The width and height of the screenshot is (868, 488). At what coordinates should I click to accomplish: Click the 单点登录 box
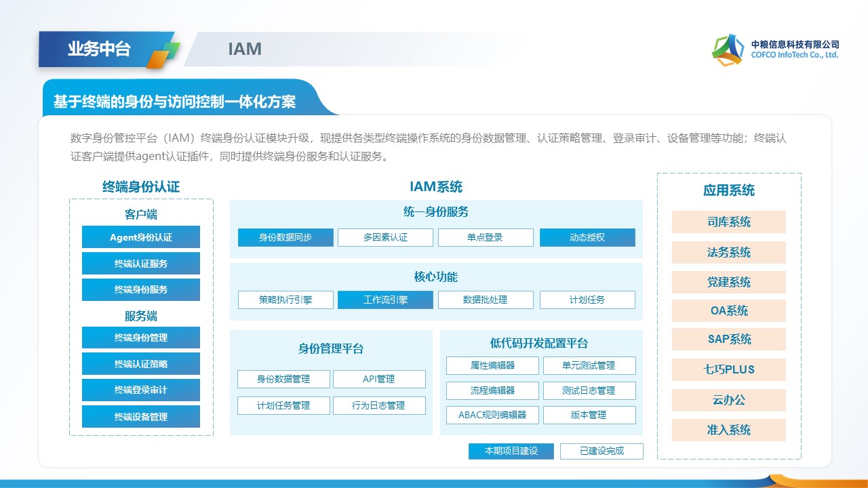485,238
